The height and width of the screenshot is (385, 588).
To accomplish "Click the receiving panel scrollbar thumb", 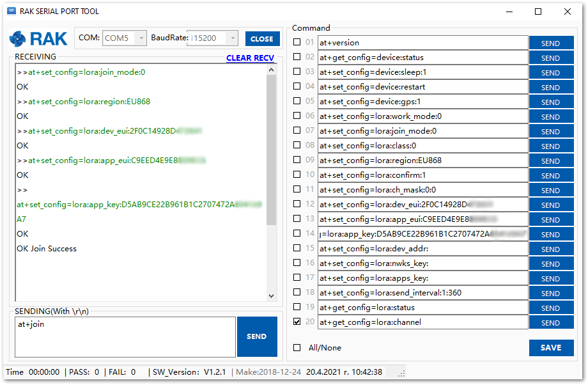I will (x=272, y=150).
